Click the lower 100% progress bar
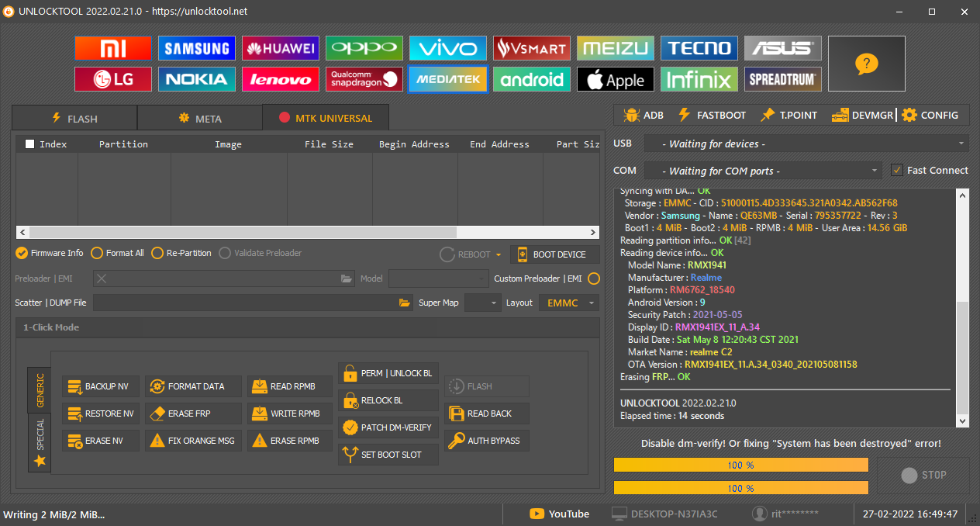Screen dimensions: 980x526 click(x=741, y=488)
